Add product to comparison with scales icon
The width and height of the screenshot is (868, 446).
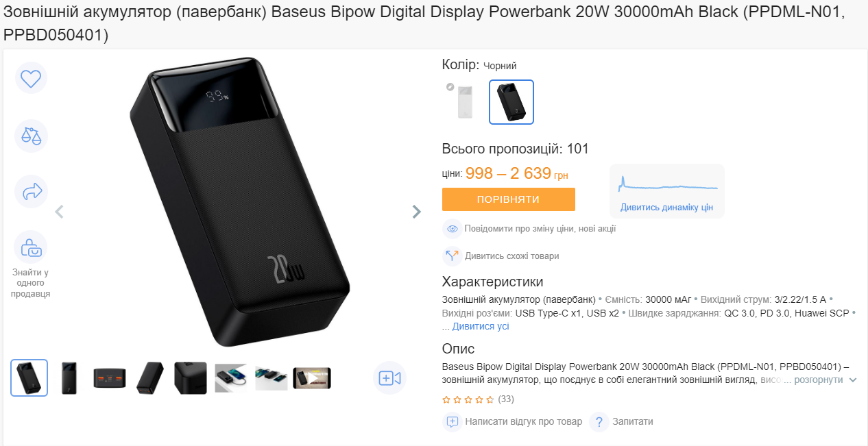coord(32,136)
